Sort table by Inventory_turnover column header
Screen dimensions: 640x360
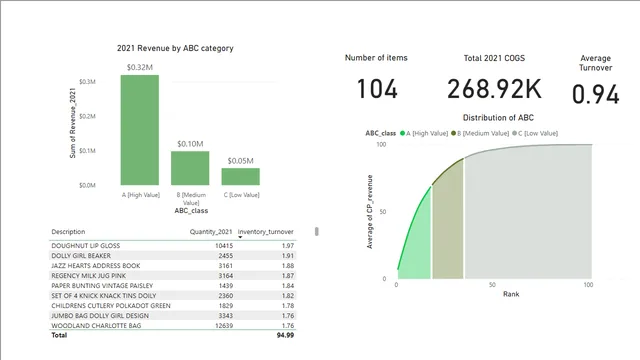point(266,232)
